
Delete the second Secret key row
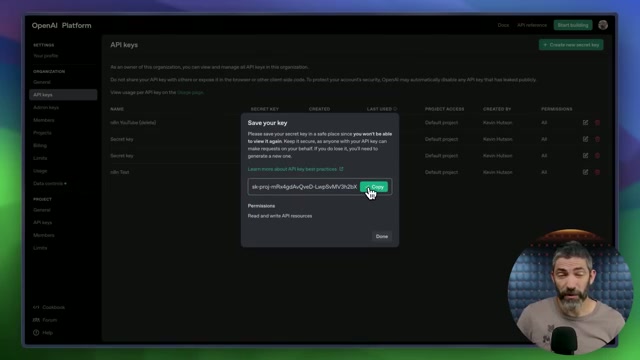coord(597,156)
